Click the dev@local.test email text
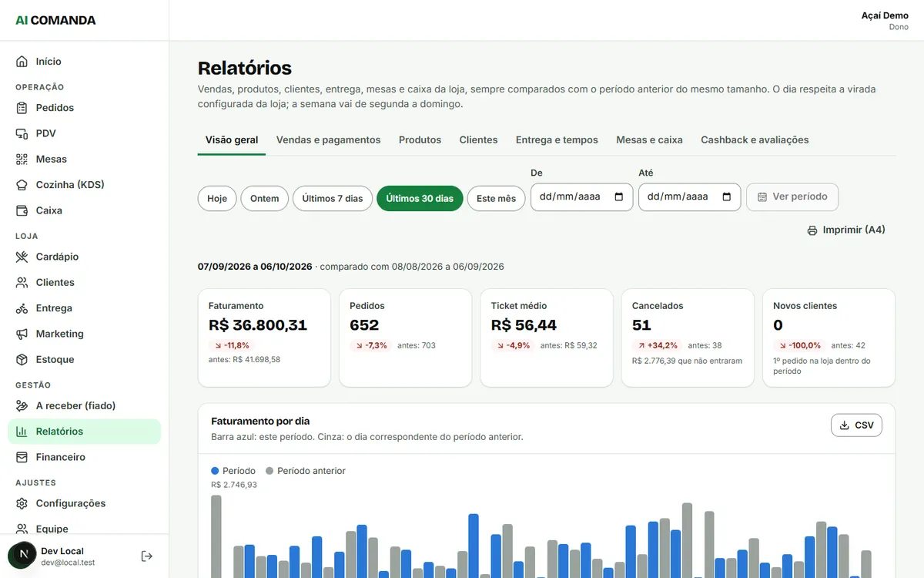924x578 pixels. pyautogui.click(x=68, y=563)
